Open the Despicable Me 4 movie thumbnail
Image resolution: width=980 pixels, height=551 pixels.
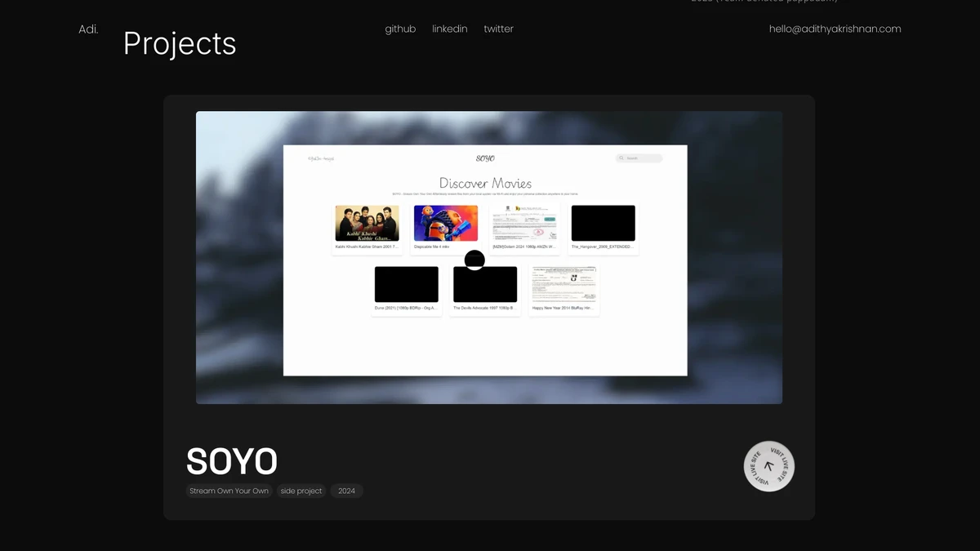[x=446, y=223]
